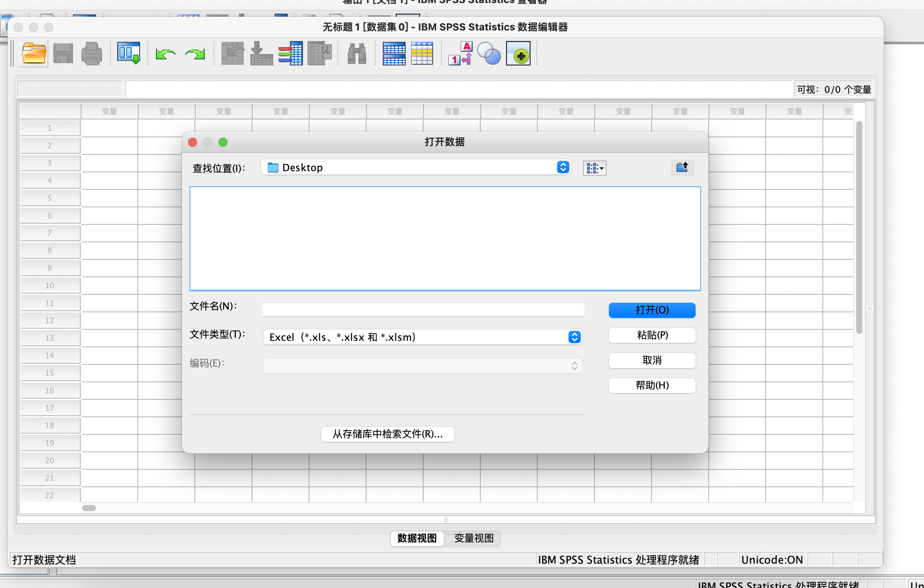The image size is (924, 588).
Task: Click the data grid vertical scrollbar
Action: 859,227
